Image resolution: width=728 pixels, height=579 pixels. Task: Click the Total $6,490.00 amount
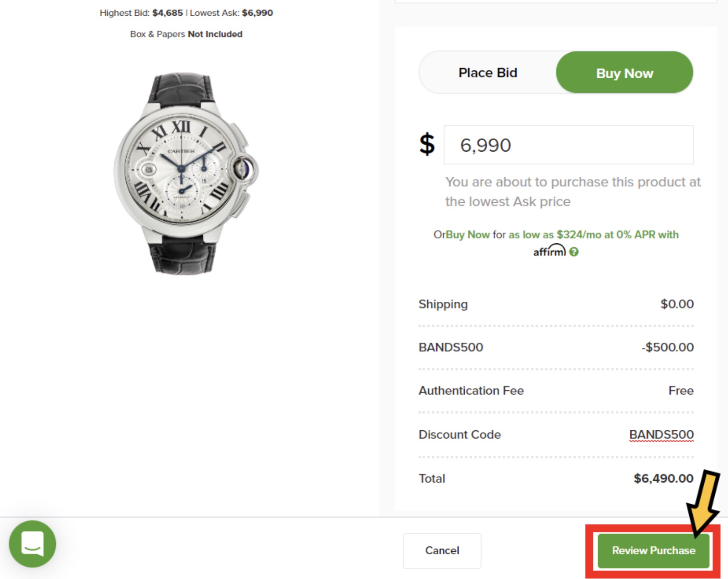tap(663, 479)
